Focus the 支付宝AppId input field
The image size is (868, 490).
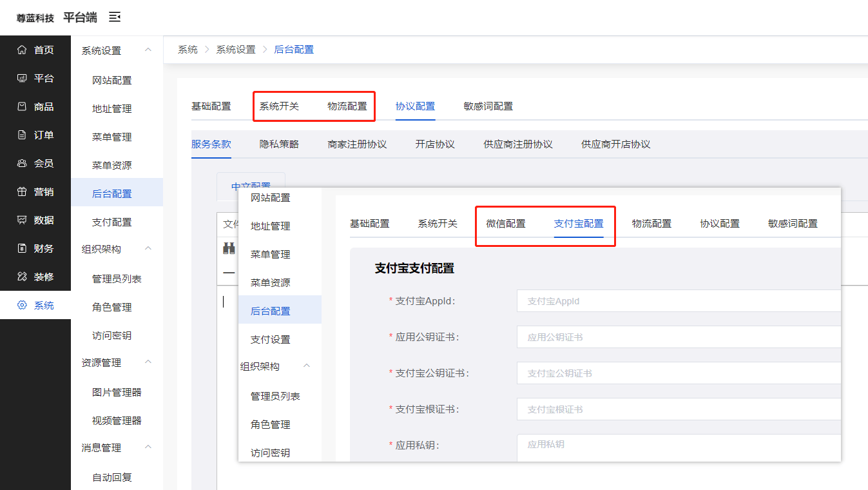(x=679, y=301)
